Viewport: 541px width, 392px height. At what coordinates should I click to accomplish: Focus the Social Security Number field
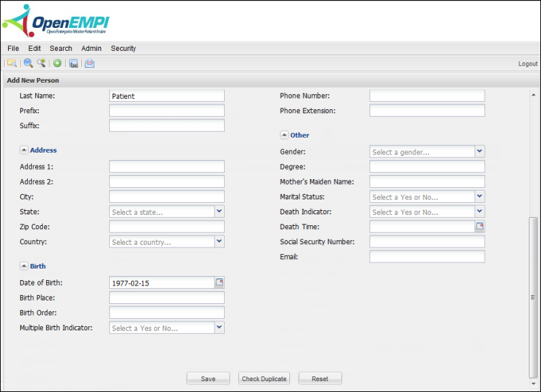pyautogui.click(x=427, y=241)
